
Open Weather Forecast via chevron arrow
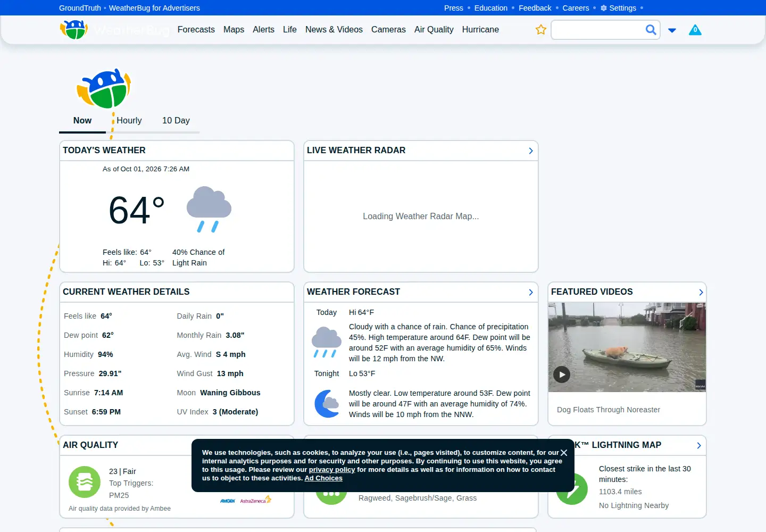[530, 292]
